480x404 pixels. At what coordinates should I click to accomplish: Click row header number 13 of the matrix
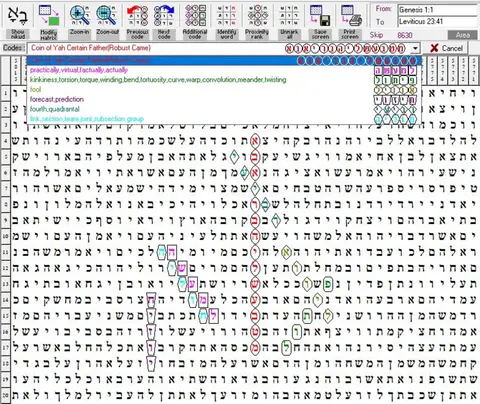tap(5, 284)
